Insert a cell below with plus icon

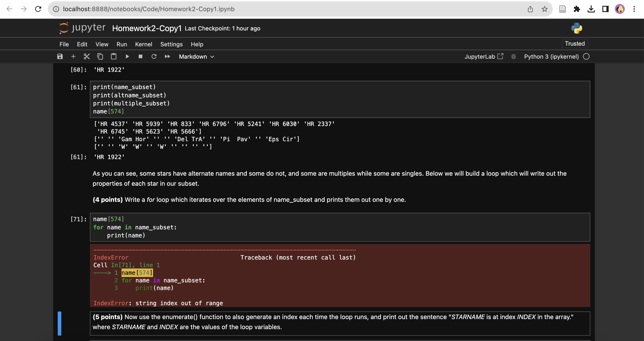tap(73, 57)
